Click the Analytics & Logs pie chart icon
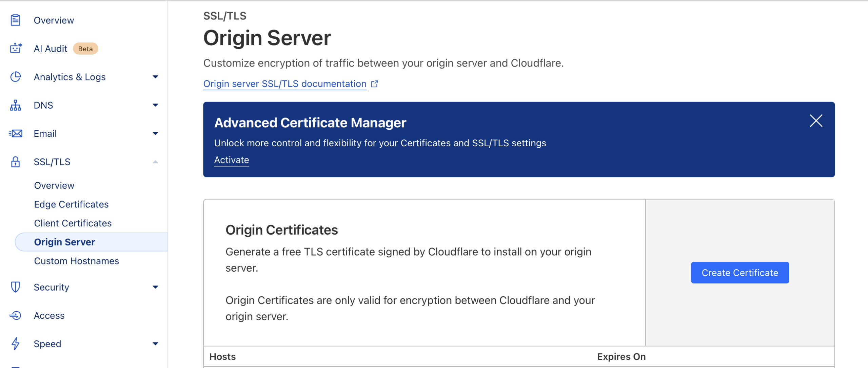This screenshot has width=868, height=368. [16, 77]
